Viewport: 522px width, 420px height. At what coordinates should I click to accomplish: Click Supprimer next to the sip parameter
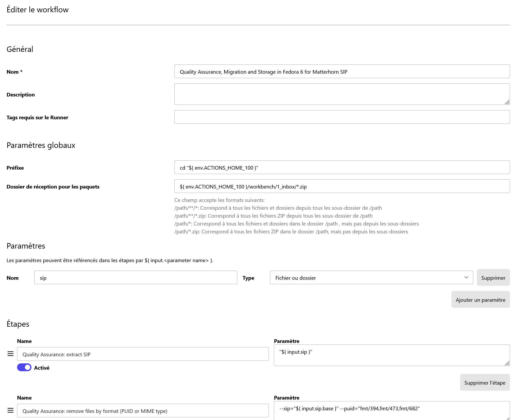click(493, 277)
